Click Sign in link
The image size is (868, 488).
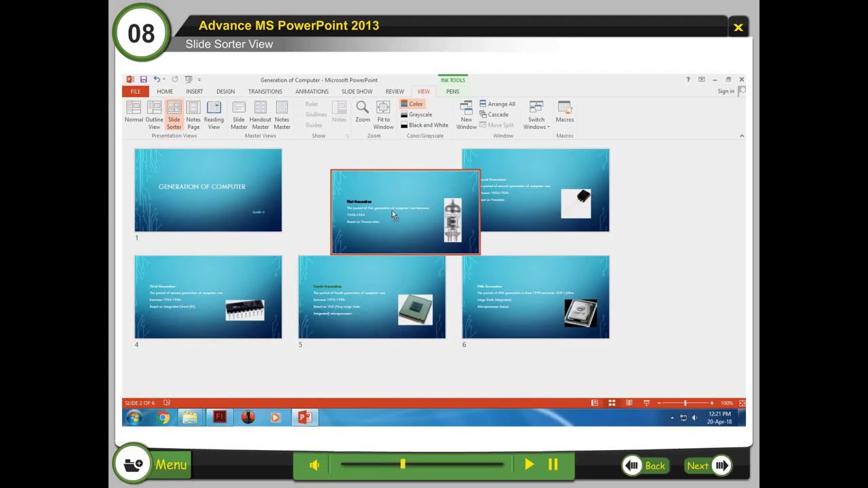pyautogui.click(x=726, y=91)
